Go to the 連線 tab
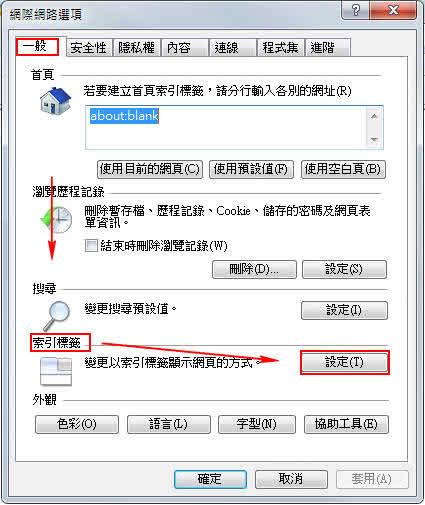This screenshot has width=425, height=505. coord(232,48)
